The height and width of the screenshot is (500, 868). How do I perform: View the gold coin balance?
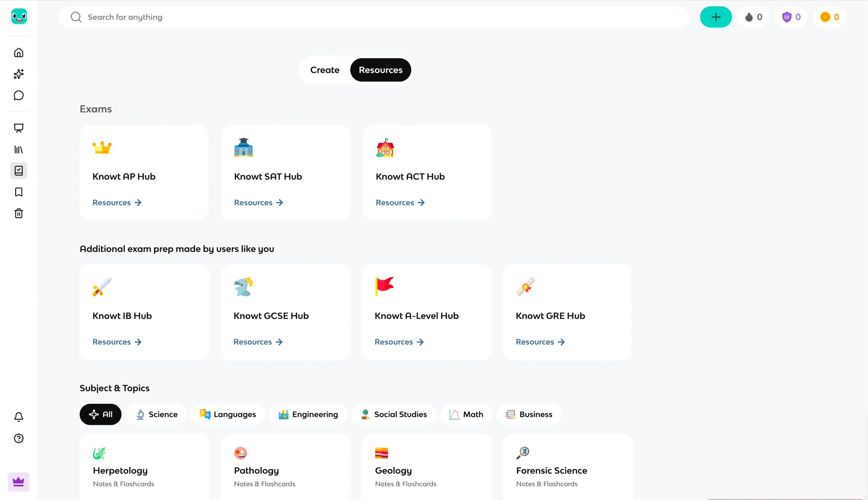click(829, 17)
